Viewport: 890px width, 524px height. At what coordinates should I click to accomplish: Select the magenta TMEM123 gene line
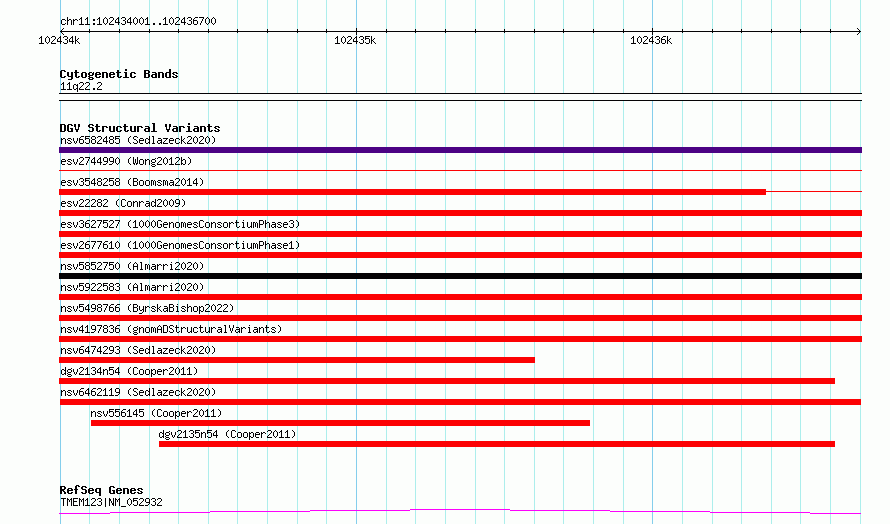click(460, 512)
